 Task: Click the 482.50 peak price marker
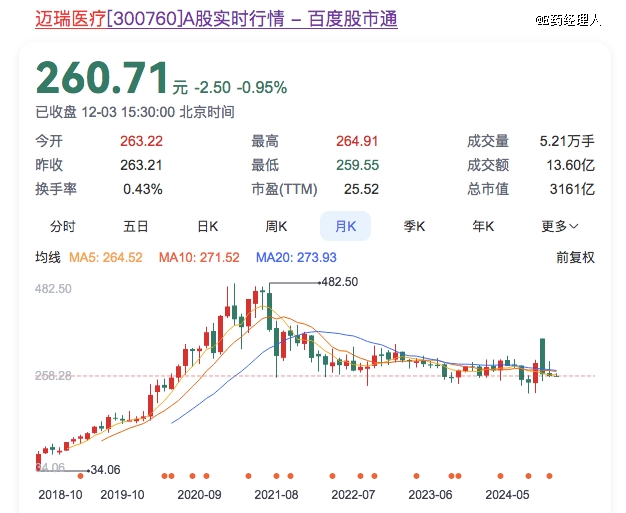pos(338,283)
